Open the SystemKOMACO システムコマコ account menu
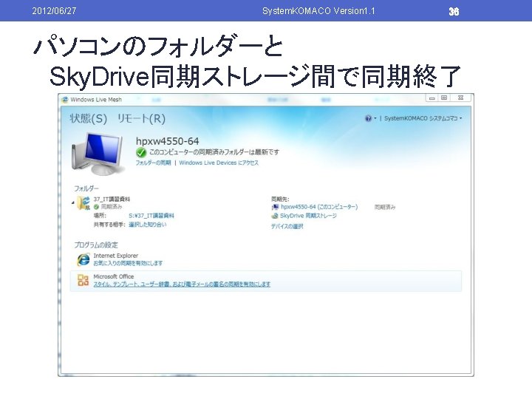This screenshot has height=399, width=532. point(423,118)
